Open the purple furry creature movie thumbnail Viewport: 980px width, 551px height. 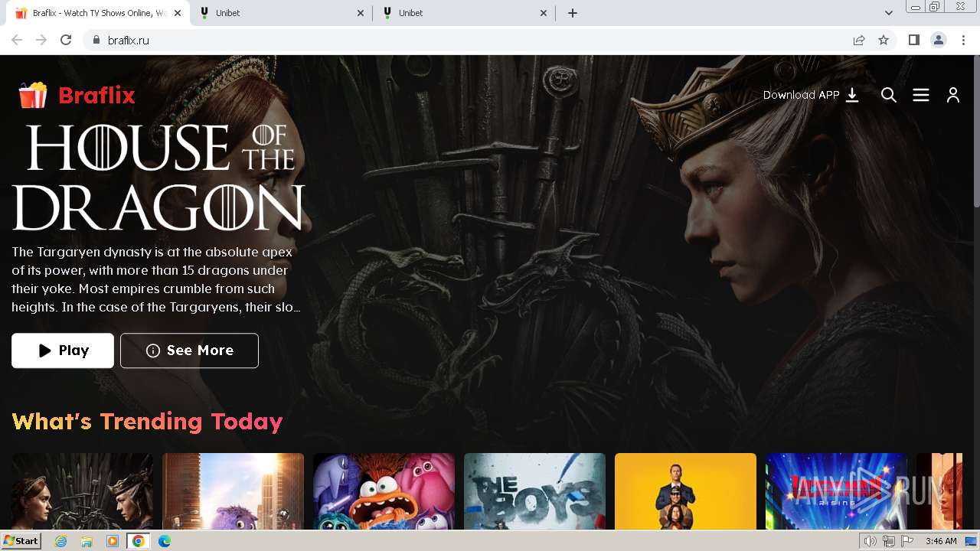click(x=233, y=491)
